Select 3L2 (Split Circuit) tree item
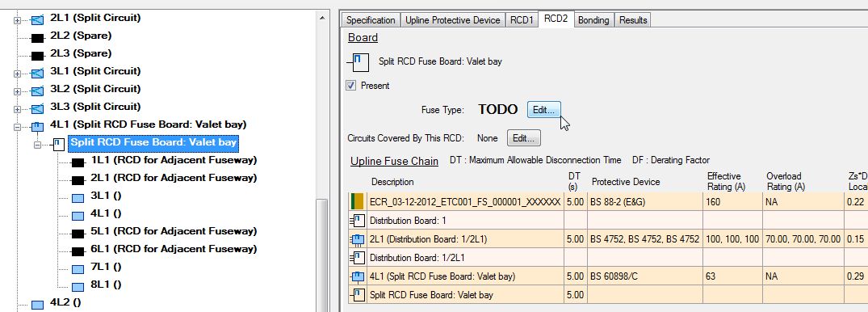The width and height of the screenshot is (868, 312). point(95,89)
